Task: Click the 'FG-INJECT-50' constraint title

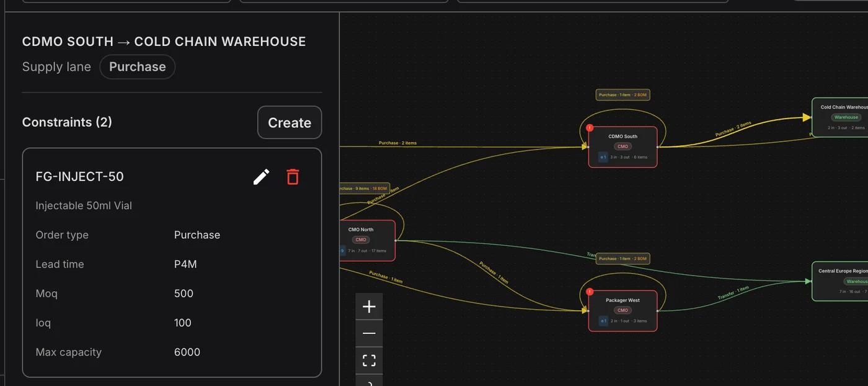Action: pyautogui.click(x=80, y=177)
